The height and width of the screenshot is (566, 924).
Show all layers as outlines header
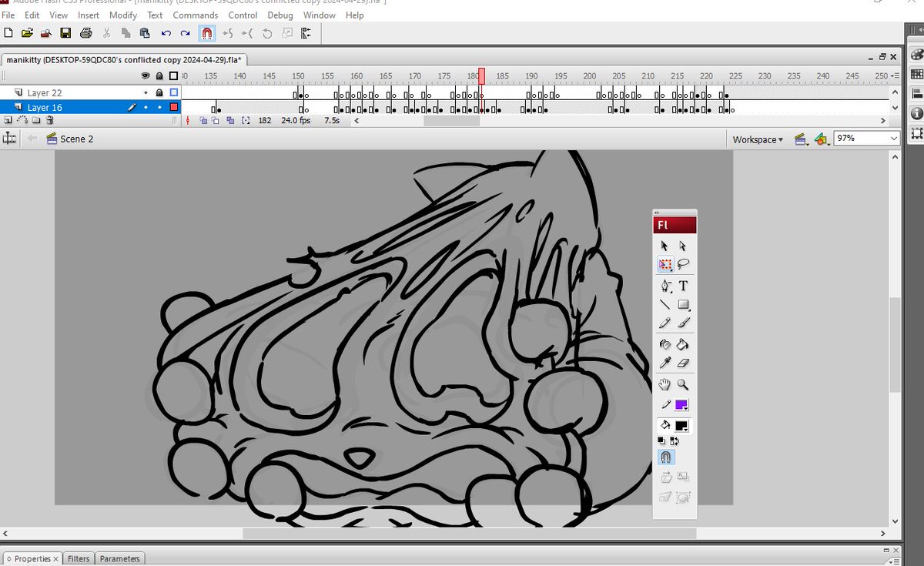[x=174, y=75]
